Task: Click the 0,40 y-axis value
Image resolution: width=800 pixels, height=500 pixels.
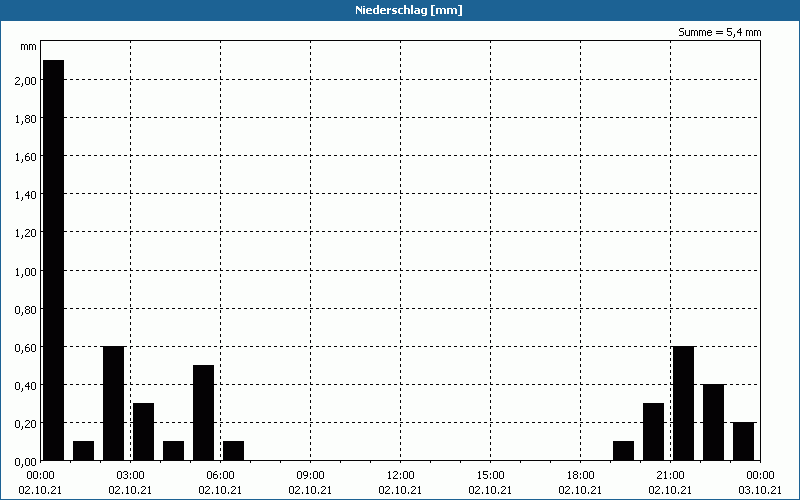Action: 26,385
